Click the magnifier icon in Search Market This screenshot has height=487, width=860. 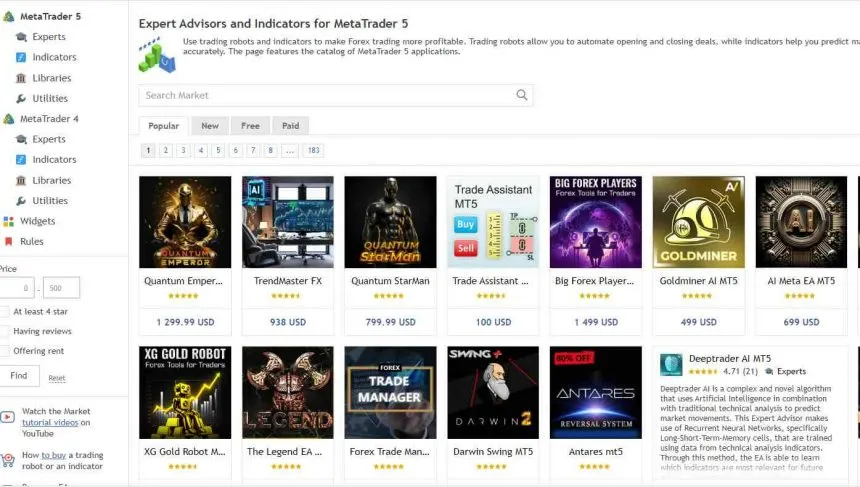pyautogui.click(x=521, y=95)
